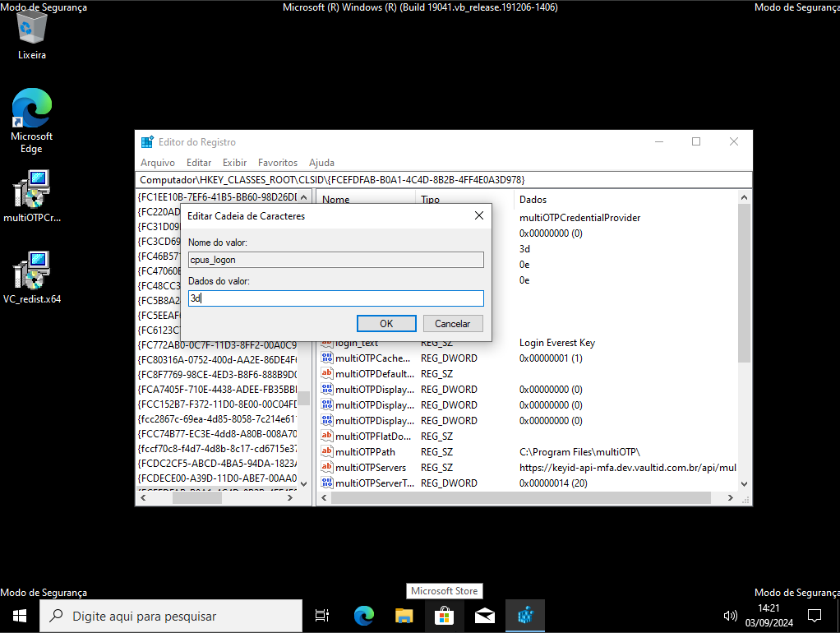Viewport: 840px width, 633px height.
Task: Open the Mail app in taskbar
Action: [485, 616]
